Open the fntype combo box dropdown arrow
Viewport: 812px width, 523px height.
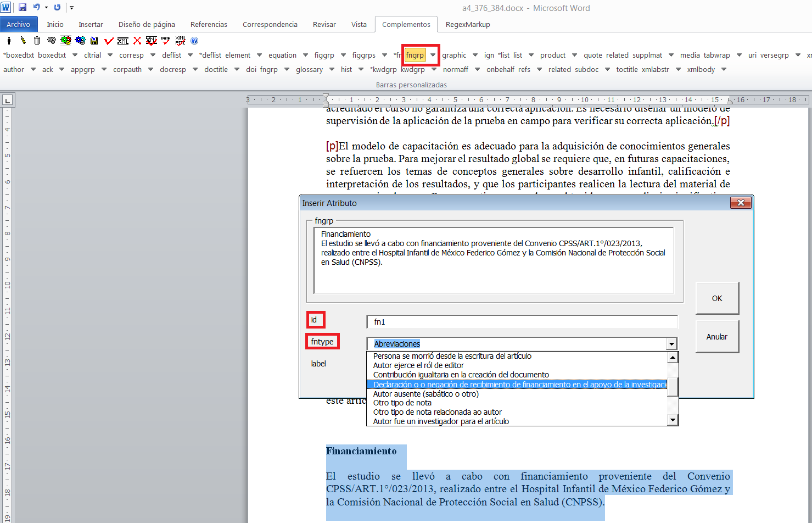point(671,344)
